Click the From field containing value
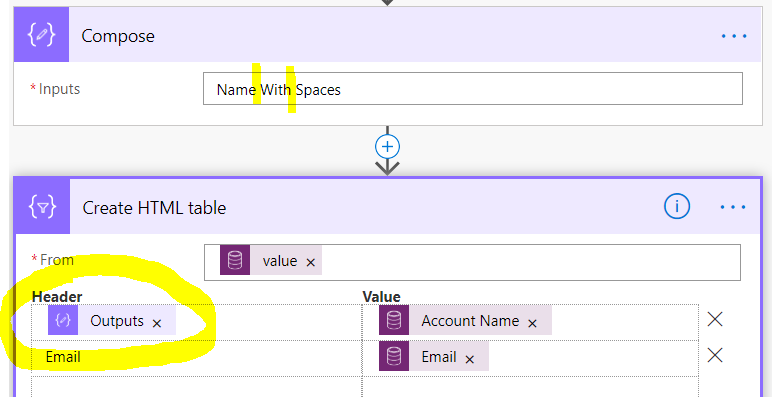The height and width of the screenshot is (397, 772). 472,262
